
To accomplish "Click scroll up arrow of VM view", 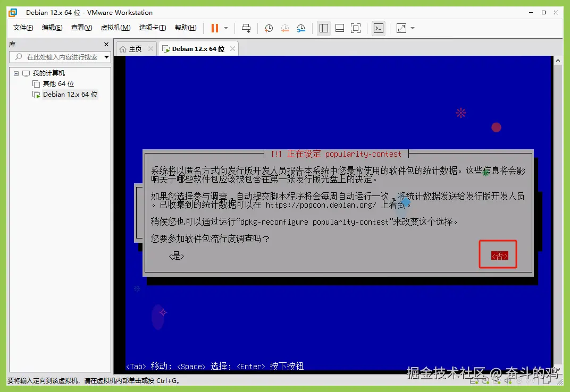I will point(558,61).
